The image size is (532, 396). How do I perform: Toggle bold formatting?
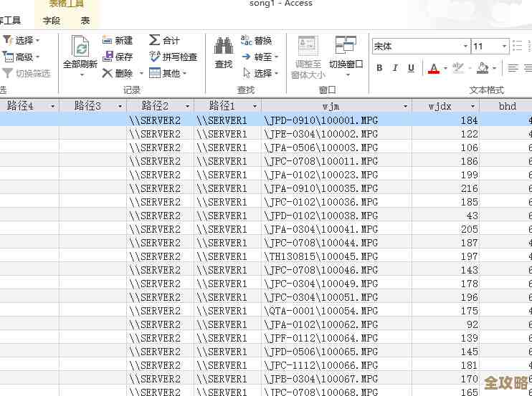(379, 69)
